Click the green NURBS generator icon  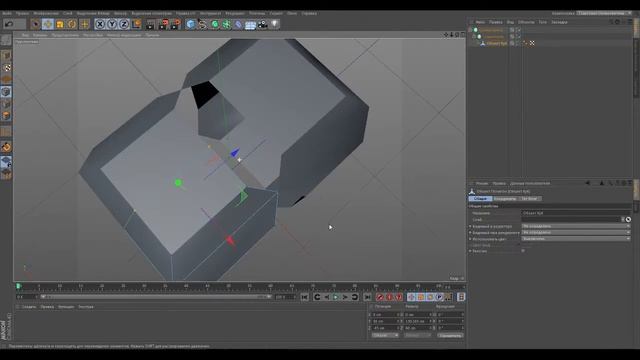point(215,24)
